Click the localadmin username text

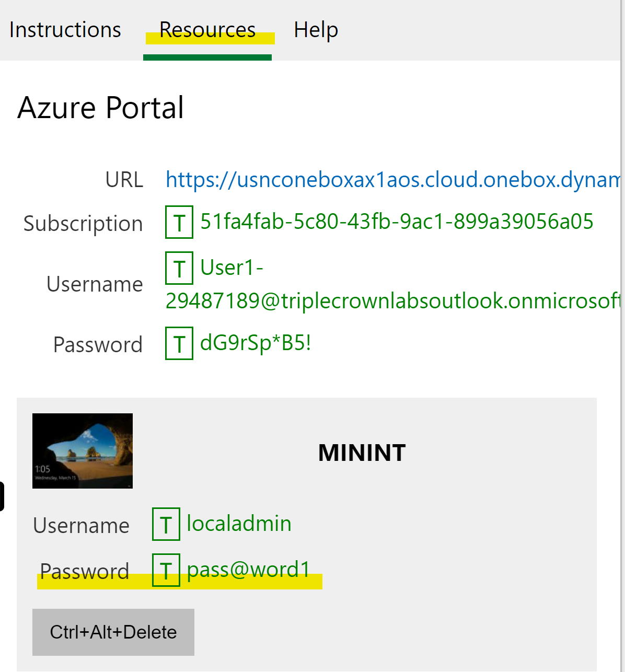tap(239, 524)
